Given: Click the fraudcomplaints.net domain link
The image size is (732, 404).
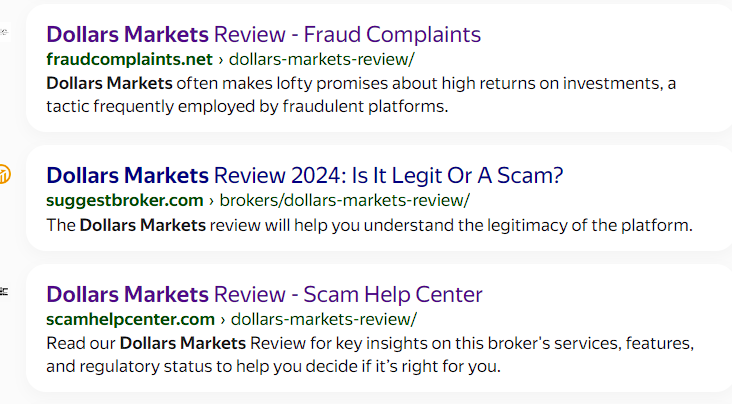Looking at the screenshot, I should coord(129,59).
